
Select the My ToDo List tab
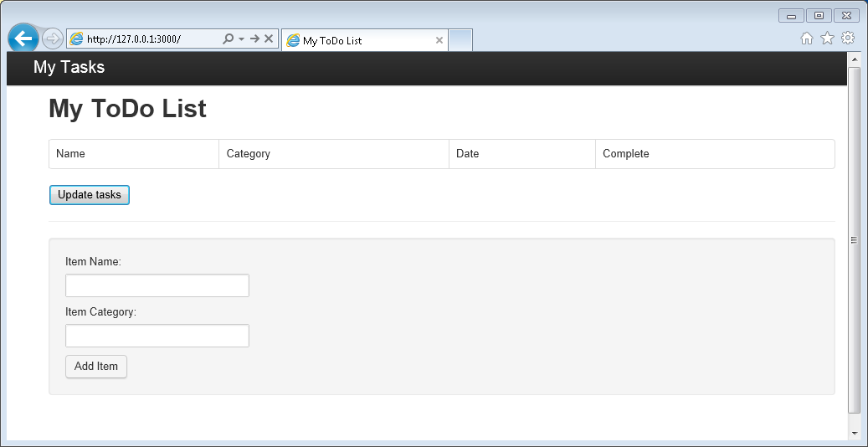[x=364, y=40]
